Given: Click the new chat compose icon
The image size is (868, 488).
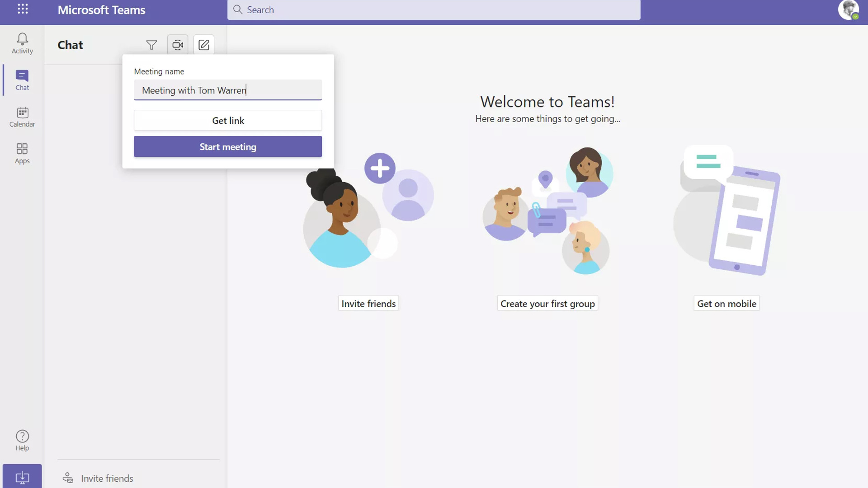Looking at the screenshot, I should point(204,44).
